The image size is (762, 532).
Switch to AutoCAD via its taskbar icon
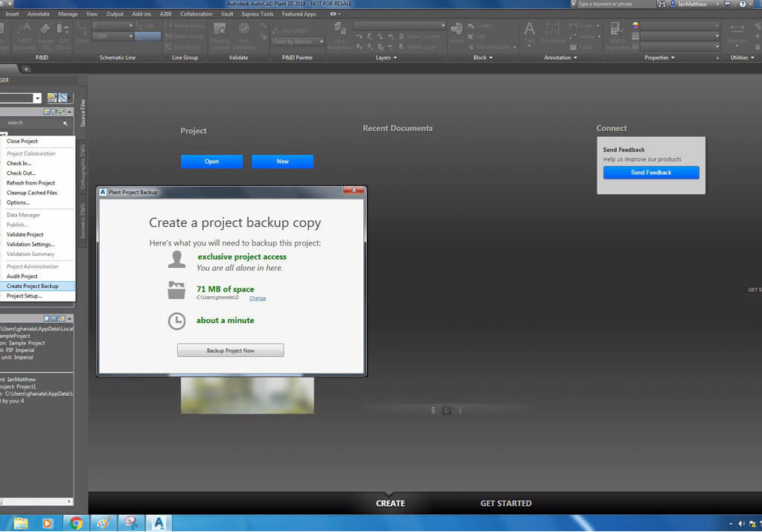click(x=159, y=523)
